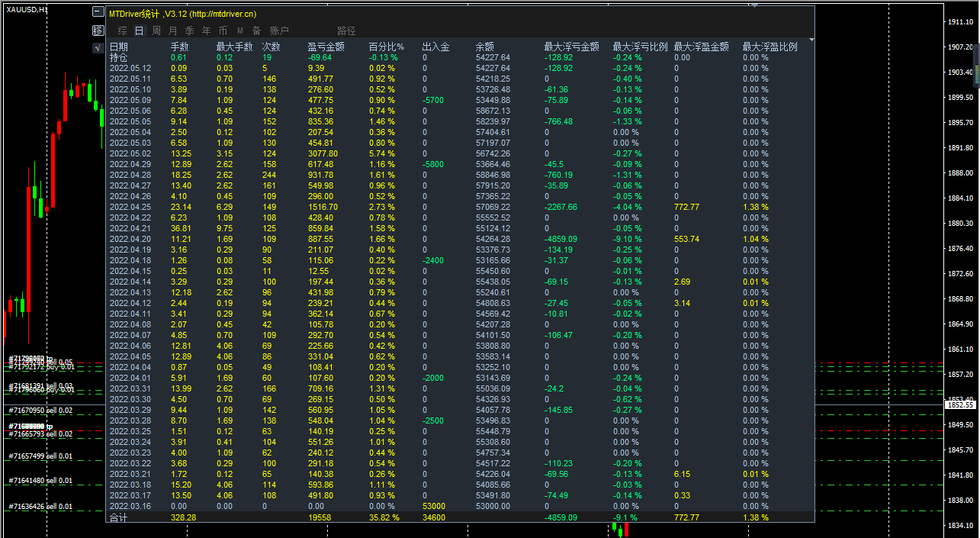Select the 综 summary statistics view
The height and width of the screenshot is (538, 980).
[121, 31]
